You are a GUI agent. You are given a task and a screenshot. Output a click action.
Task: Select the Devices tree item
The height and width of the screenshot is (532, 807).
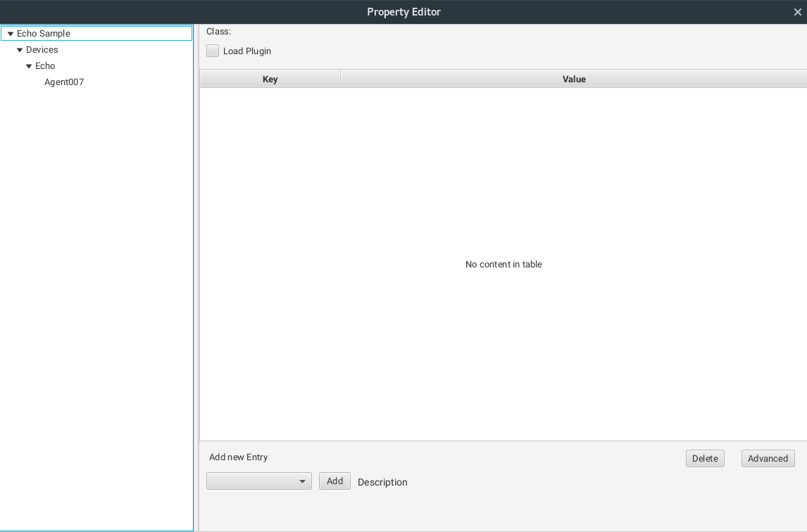42,50
